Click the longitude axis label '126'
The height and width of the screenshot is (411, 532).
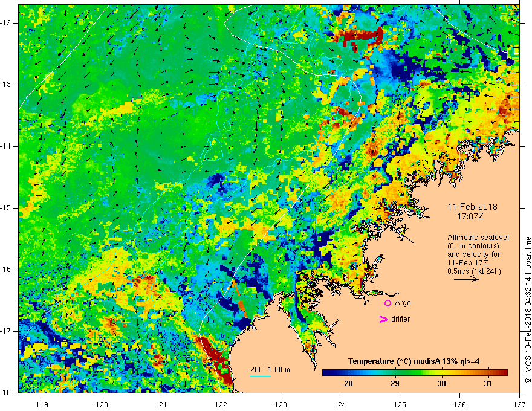click(x=459, y=404)
